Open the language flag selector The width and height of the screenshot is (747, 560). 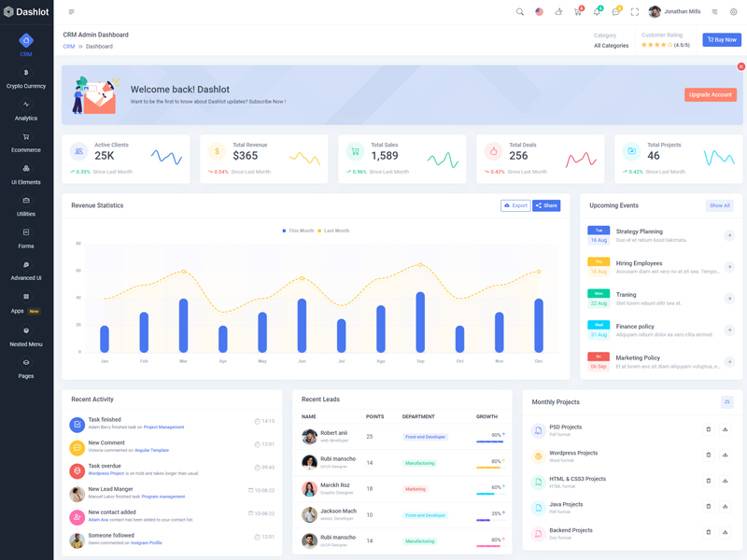tap(539, 12)
